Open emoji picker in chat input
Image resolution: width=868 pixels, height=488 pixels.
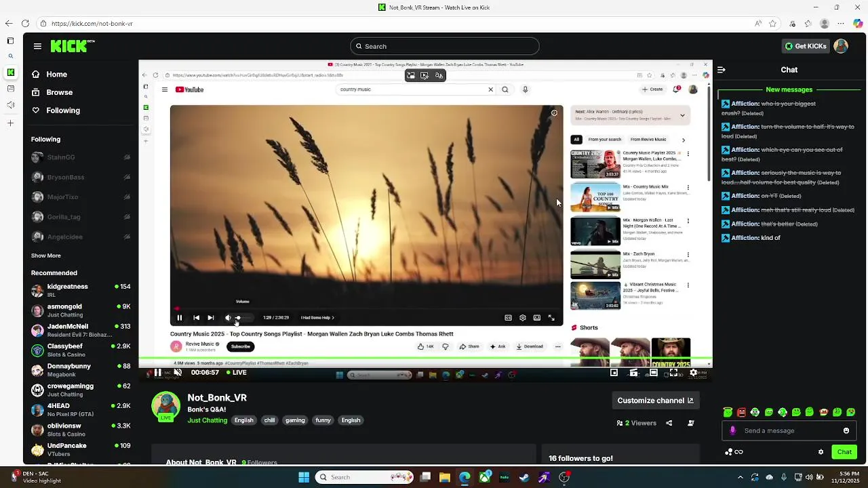tap(846, 430)
